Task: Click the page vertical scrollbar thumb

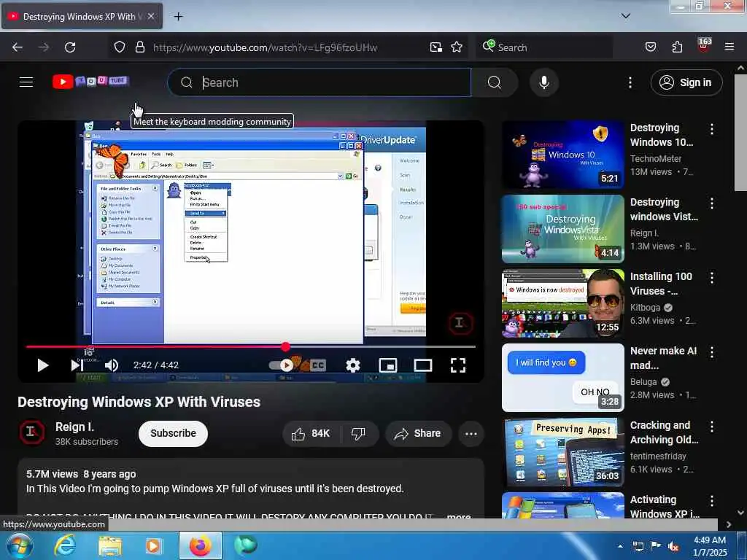Action: click(740, 133)
